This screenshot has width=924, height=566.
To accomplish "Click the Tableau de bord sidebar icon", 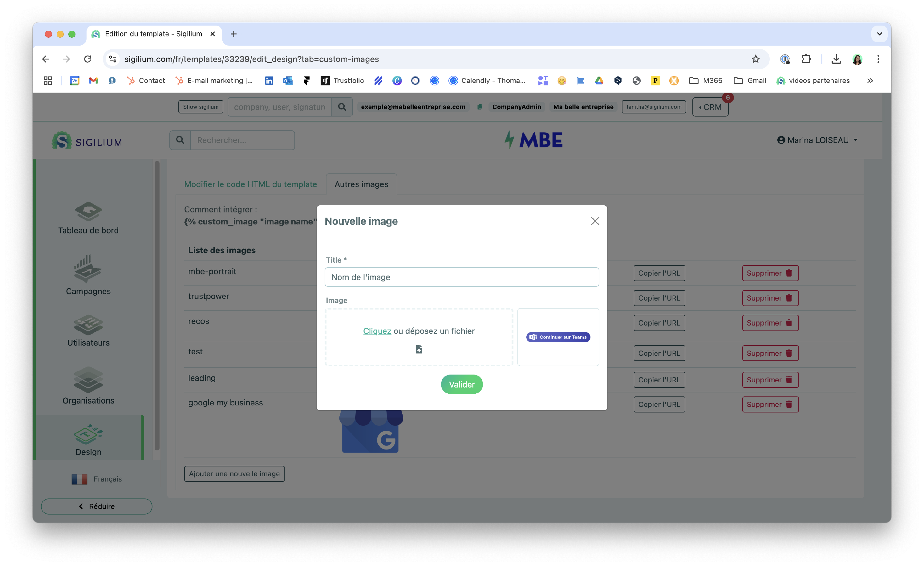I will click(88, 211).
